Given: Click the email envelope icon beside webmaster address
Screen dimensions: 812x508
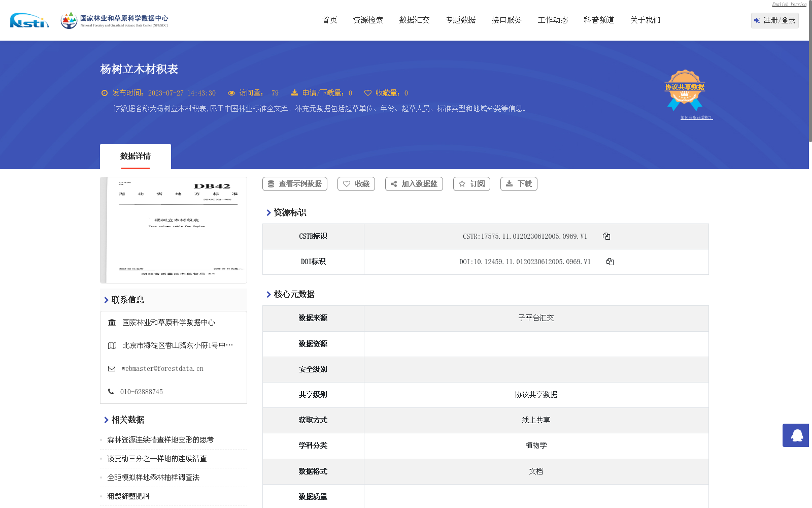Looking at the screenshot, I should click(112, 368).
